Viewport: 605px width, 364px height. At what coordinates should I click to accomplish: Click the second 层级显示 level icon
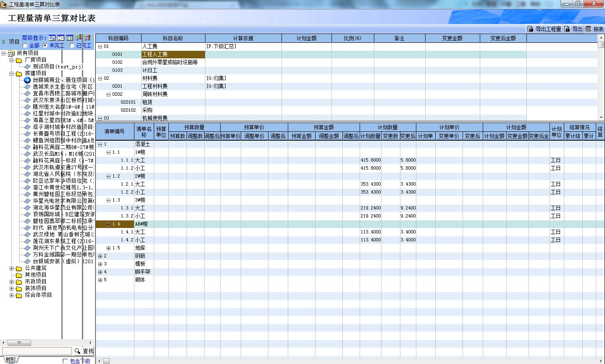click(x=61, y=38)
